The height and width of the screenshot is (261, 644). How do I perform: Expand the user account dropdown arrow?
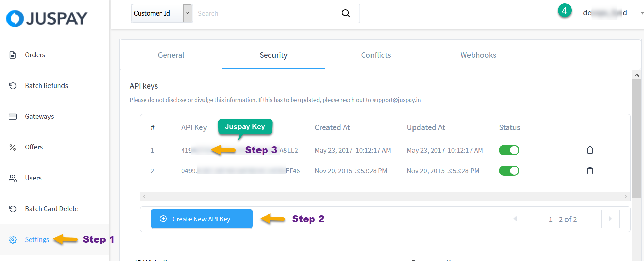[x=642, y=13]
